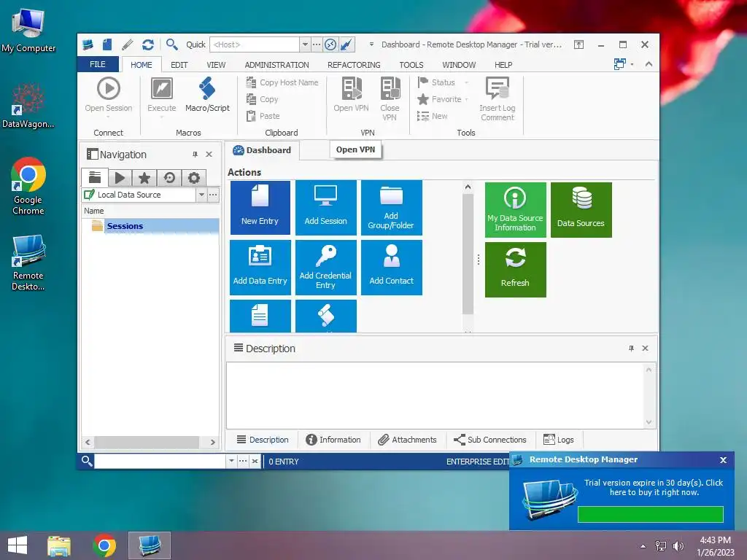Click the Quick Host input field
Image resolution: width=747 pixels, height=560 pixels.
point(255,44)
